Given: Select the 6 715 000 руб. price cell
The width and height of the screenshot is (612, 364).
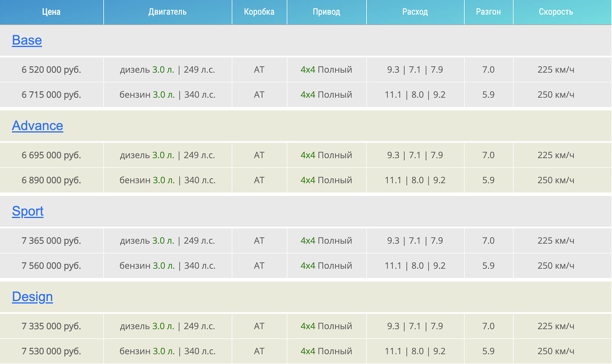Looking at the screenshot, I should tap(51, 95).
